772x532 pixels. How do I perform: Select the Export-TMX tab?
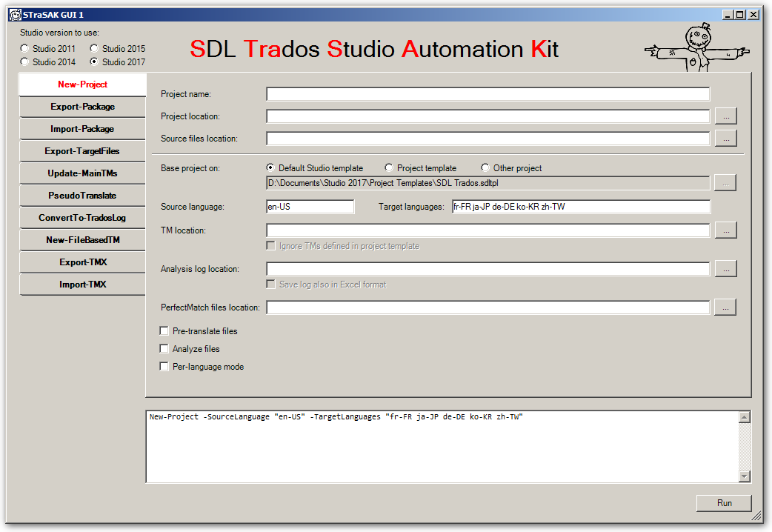(83, 262)
